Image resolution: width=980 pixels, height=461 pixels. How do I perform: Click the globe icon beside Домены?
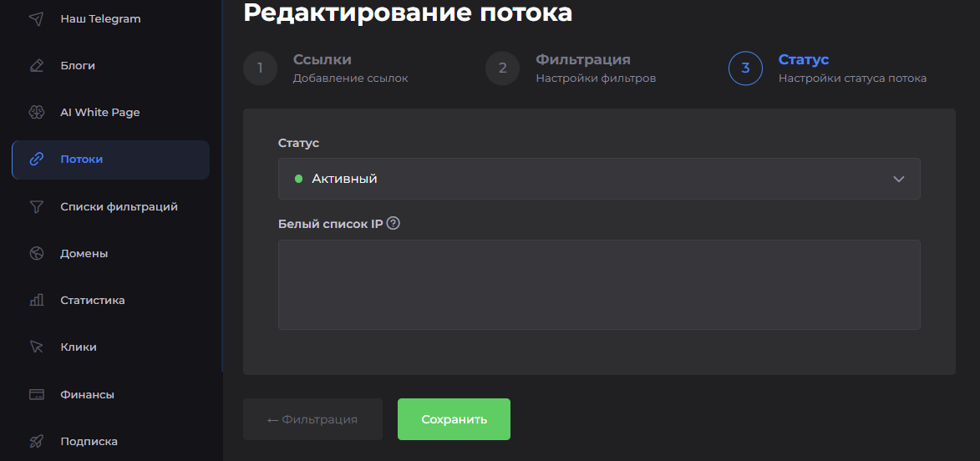[37, 254]
